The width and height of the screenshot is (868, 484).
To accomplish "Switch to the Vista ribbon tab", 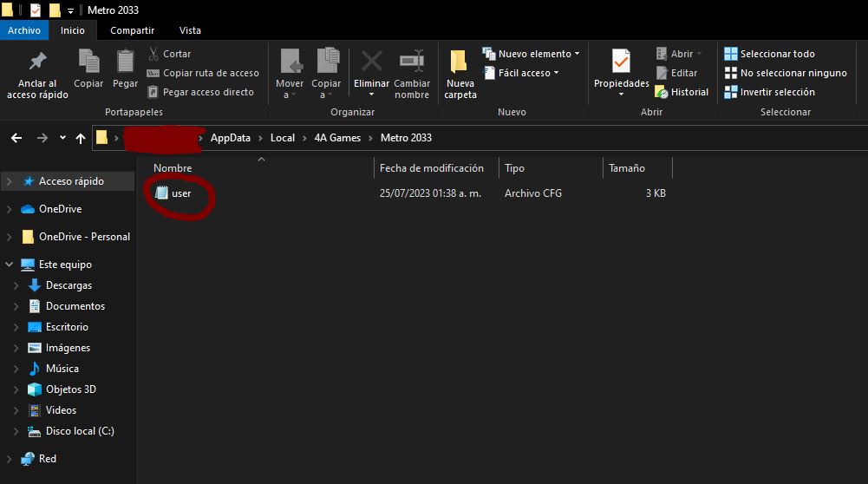I will 190,30.
